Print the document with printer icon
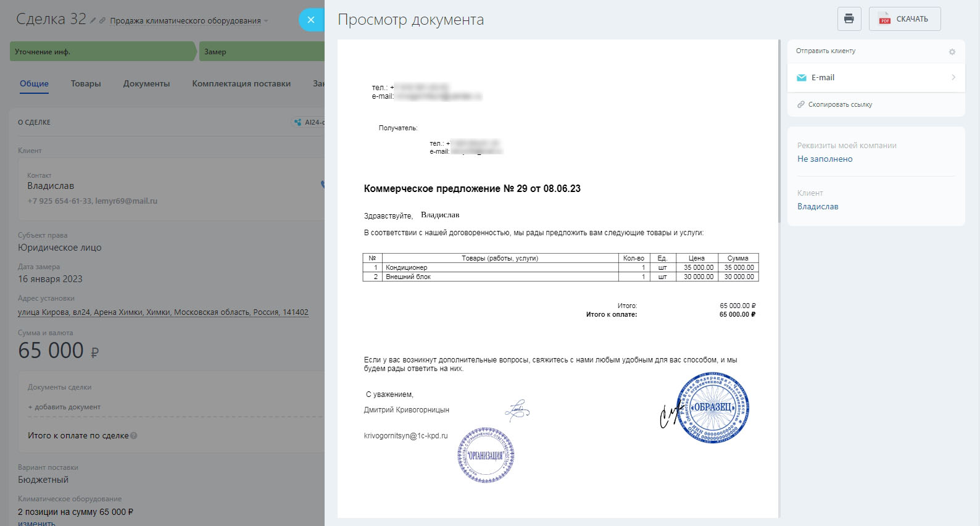 click(x=849, y=19)
